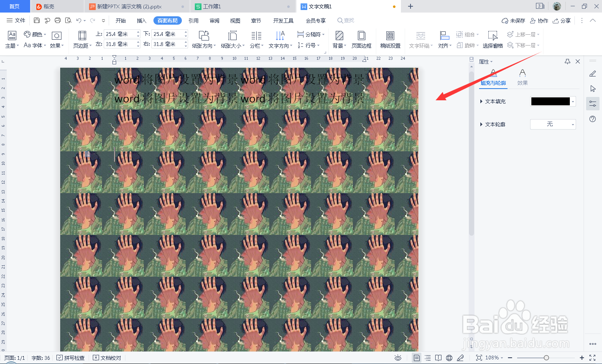Click the Unsaved (未保存) cloud button
602x364 pixels.
[x=513, y=20]
